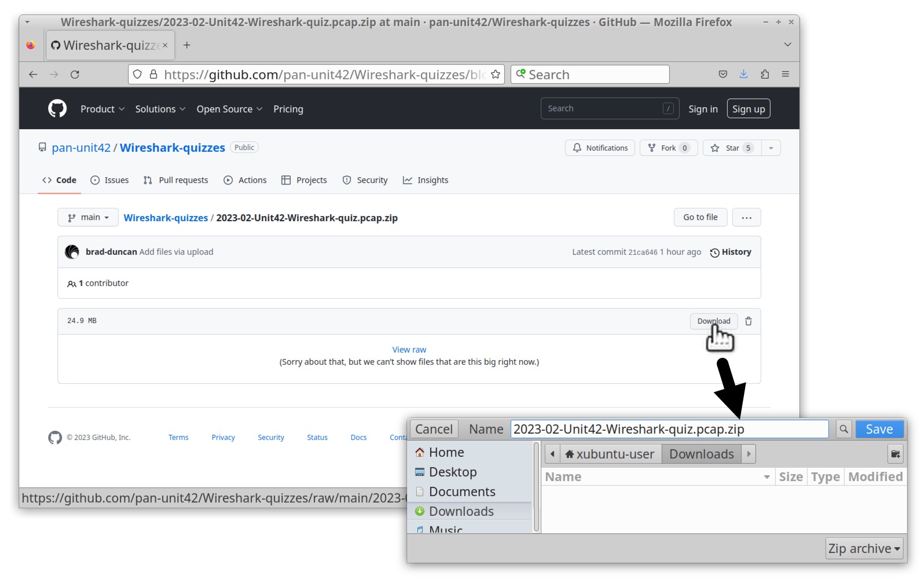Switch to the Security tab
Viewport: 924px width, 579px height.
coord(365,180)
